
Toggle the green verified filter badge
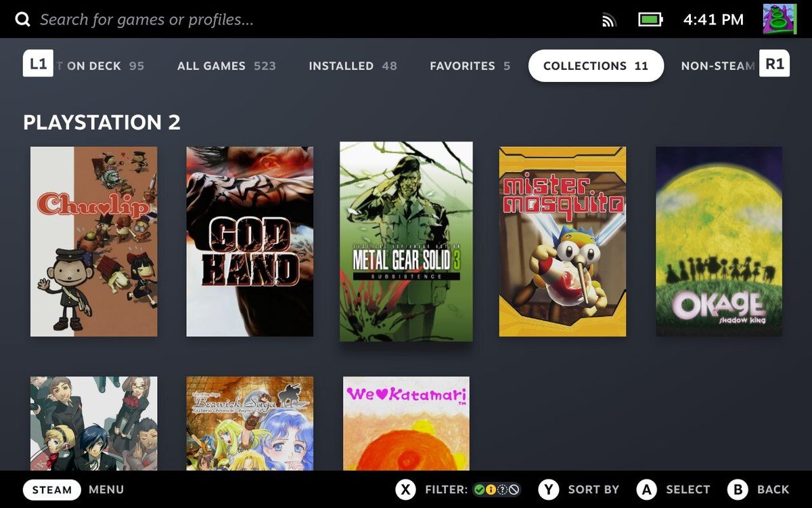click(x=480, y=489)
